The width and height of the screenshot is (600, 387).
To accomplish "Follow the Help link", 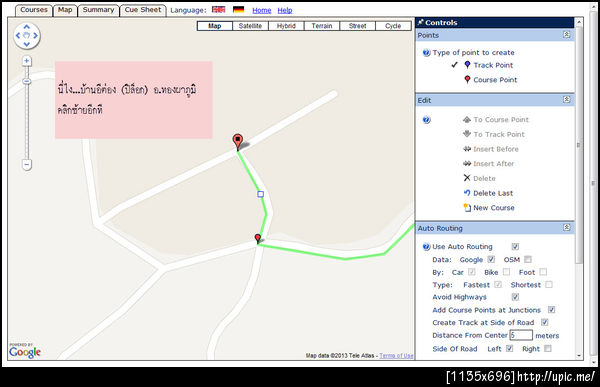I will pos(285,10).
